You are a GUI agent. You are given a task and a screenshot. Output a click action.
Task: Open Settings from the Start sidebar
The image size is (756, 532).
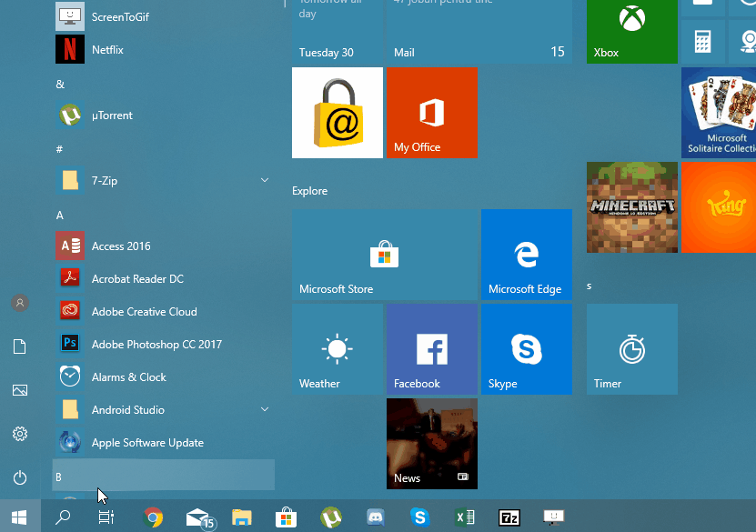[19, 434]
